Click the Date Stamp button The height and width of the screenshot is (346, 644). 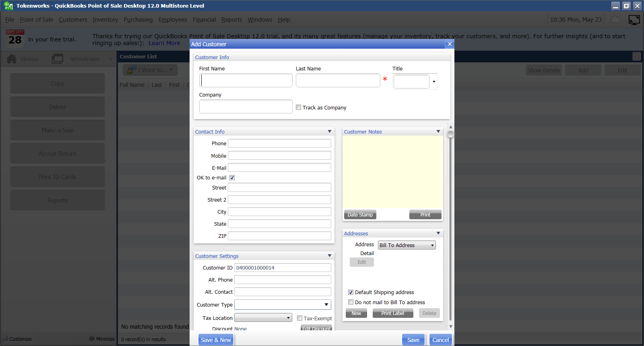pos(360,214)
